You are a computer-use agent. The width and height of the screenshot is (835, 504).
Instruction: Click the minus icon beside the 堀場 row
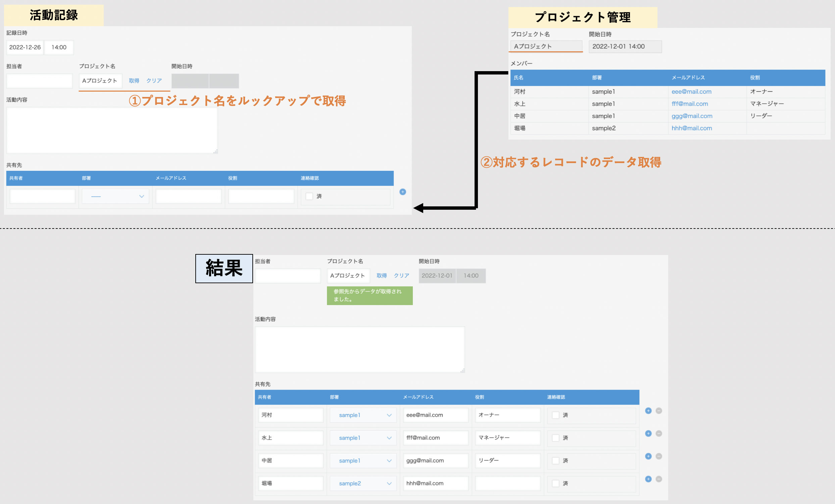659,478
